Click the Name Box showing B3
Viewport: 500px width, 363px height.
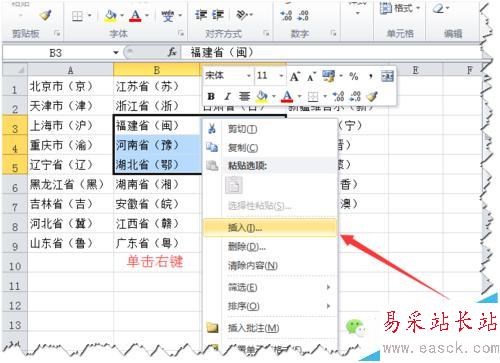click(x=56, y=53)
